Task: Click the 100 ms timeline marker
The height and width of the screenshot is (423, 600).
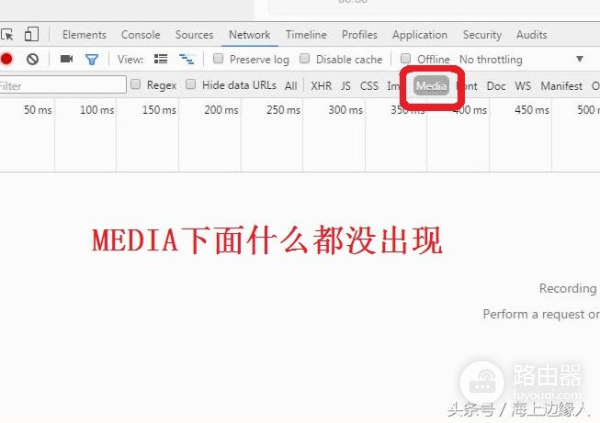Action: point(97,110)
